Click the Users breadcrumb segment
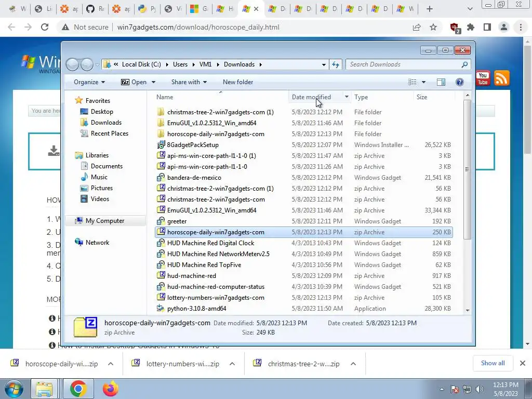This screenshot has height=399, width=532. (x=180, y=64)
